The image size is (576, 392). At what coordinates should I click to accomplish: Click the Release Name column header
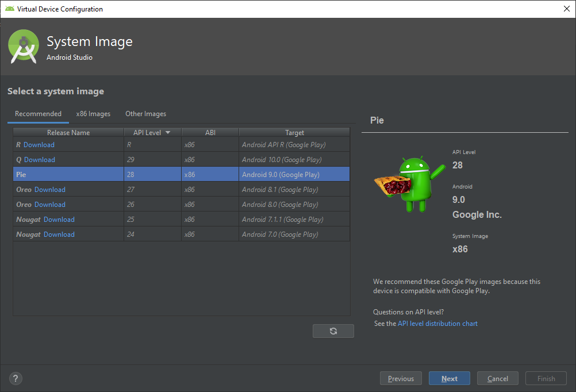(68, 132)
